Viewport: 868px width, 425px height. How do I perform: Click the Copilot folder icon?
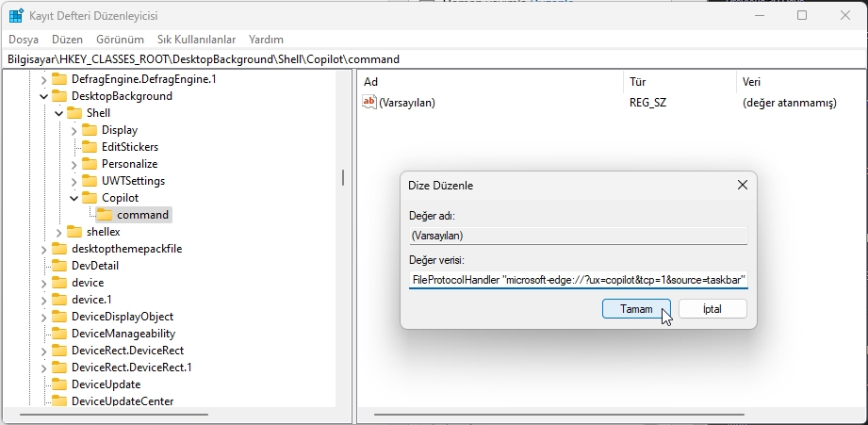(90, 198)
